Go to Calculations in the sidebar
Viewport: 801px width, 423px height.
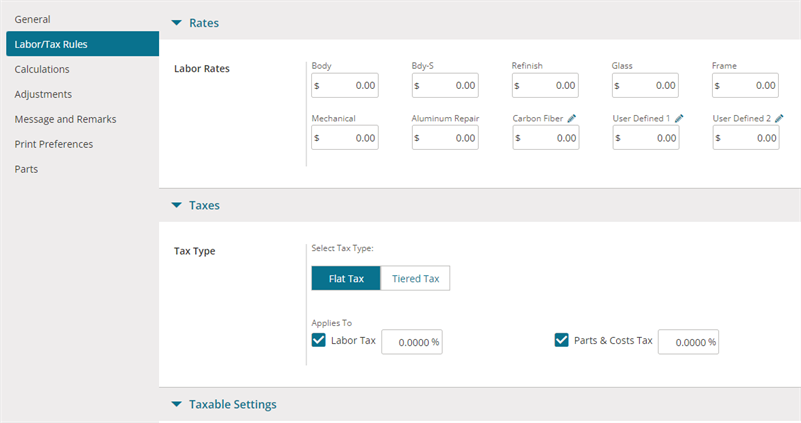coord(42,69)
